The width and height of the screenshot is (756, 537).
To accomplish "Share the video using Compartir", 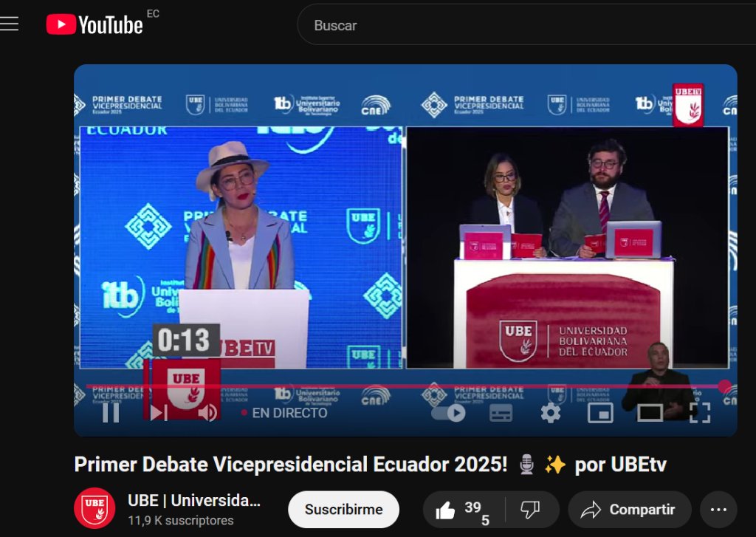I will click(x=630, y=510).
